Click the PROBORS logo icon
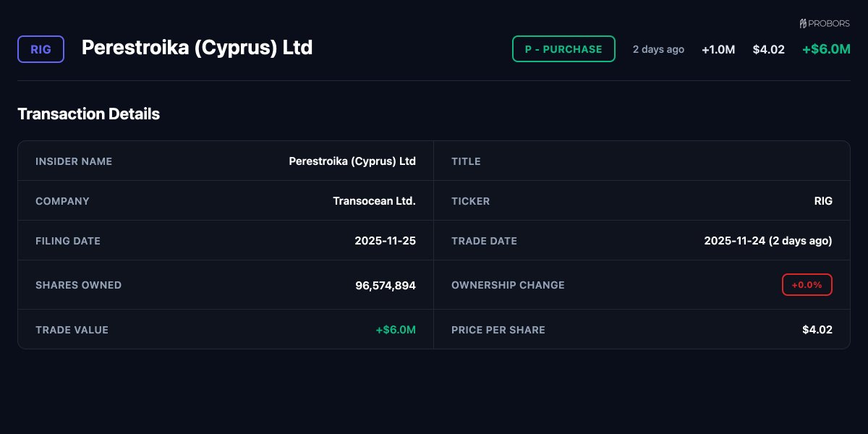Screen dimensions: 868x434 click(803, 23)
